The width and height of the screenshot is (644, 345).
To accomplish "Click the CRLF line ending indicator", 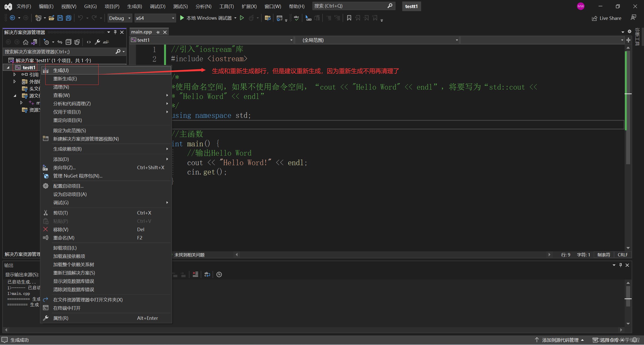I will click(623, 255).
